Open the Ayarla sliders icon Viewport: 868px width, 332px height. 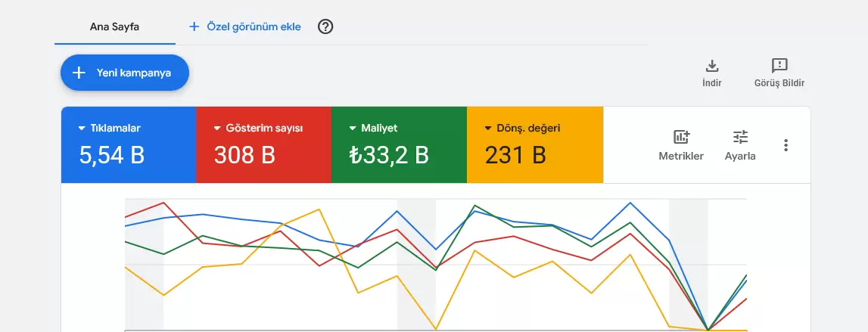[x=740, y=137]
